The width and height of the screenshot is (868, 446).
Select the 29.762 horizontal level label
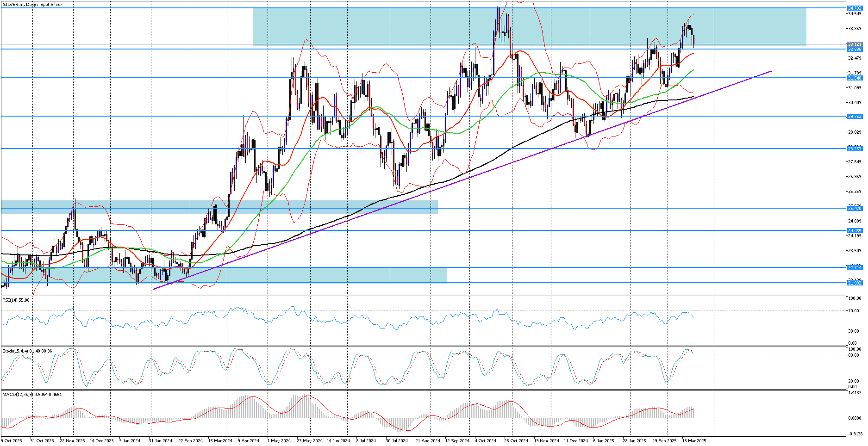855,117
